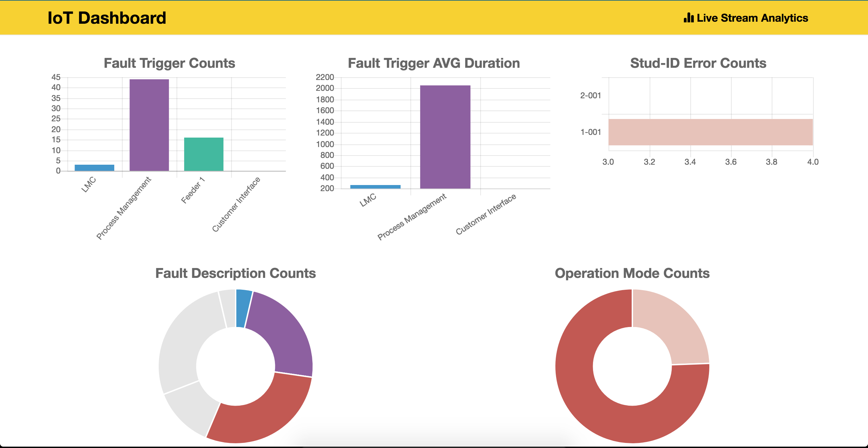The image size is (868, 448).
Task: Click the Operation Mode Counts title
Action: pos(632,273)
